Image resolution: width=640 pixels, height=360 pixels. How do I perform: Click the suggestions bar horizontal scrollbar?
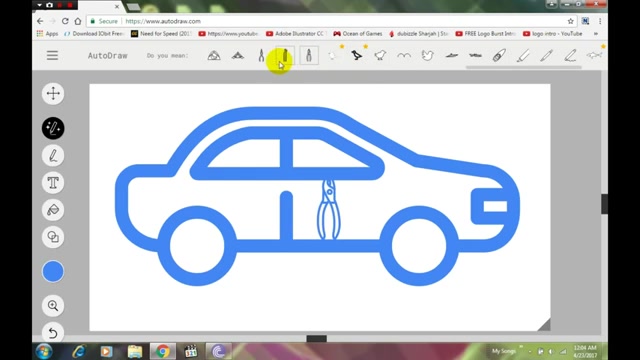click(524, 67)
